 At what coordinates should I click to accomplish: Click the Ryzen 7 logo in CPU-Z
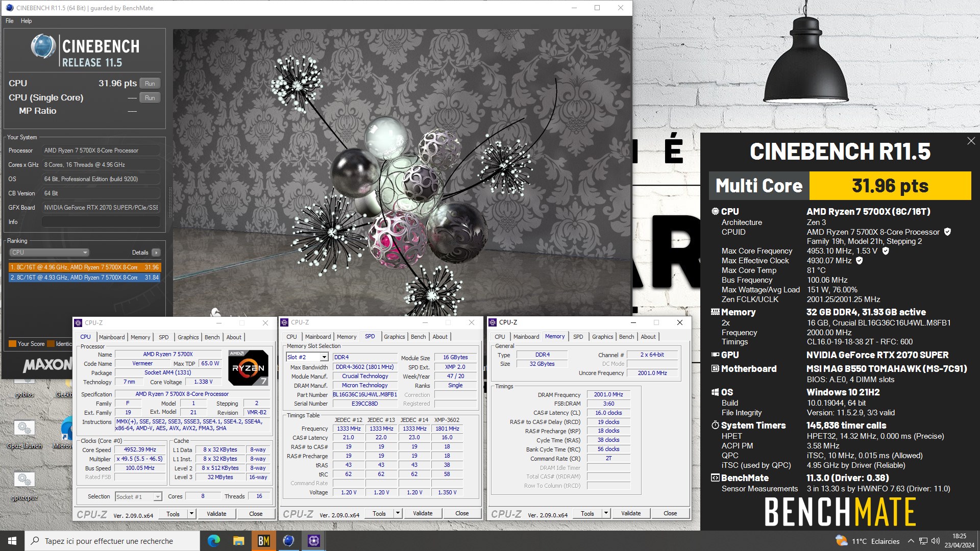[248, 367]
